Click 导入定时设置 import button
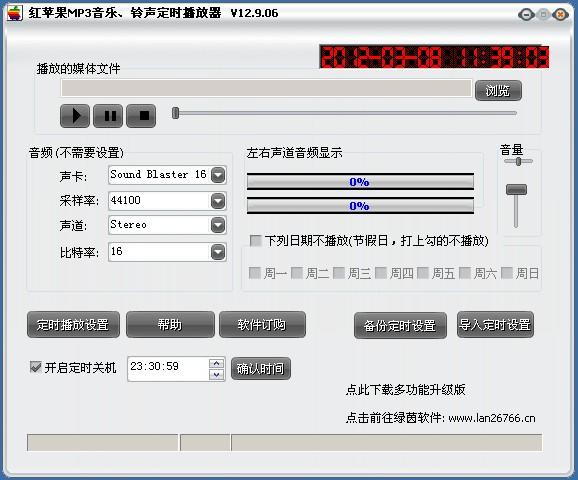 495,325
